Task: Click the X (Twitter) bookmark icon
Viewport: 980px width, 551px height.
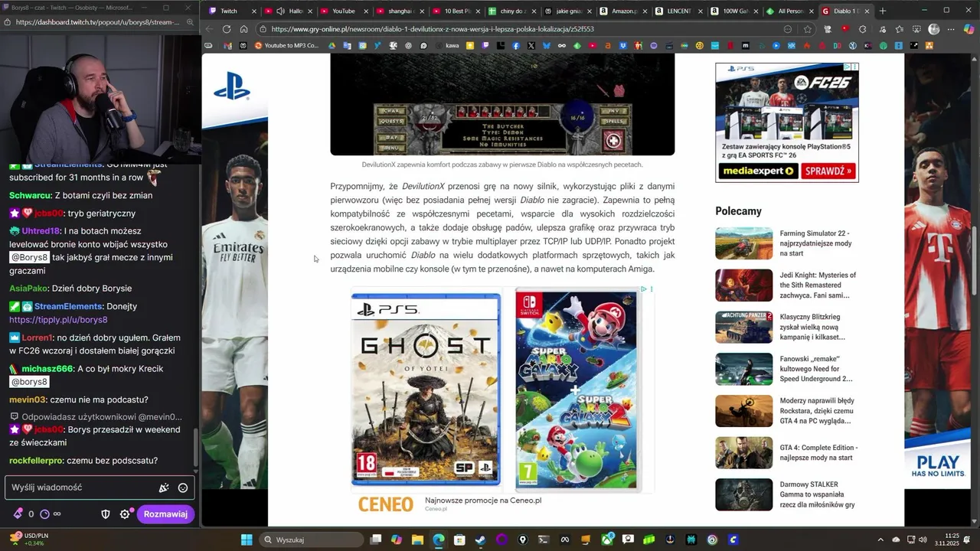Action: tap(531, 46)
